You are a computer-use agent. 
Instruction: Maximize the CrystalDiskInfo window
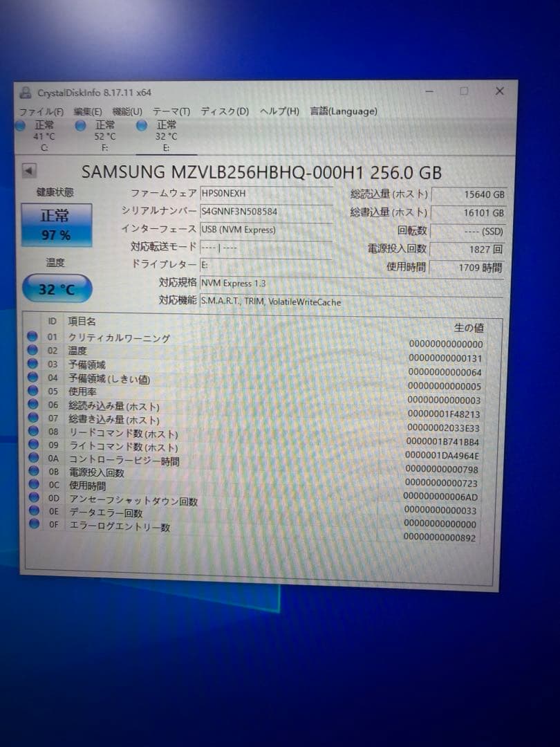coord(464,91)
